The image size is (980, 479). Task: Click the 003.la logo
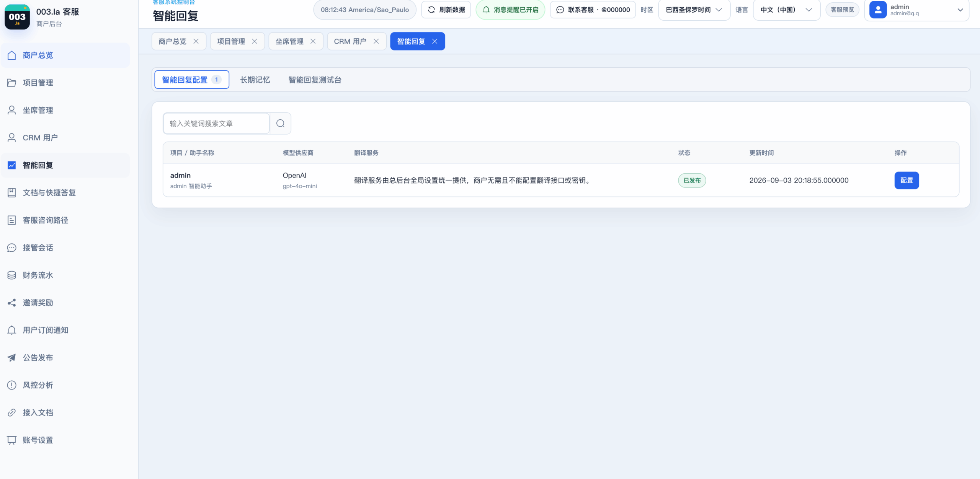tap(17, 17)
